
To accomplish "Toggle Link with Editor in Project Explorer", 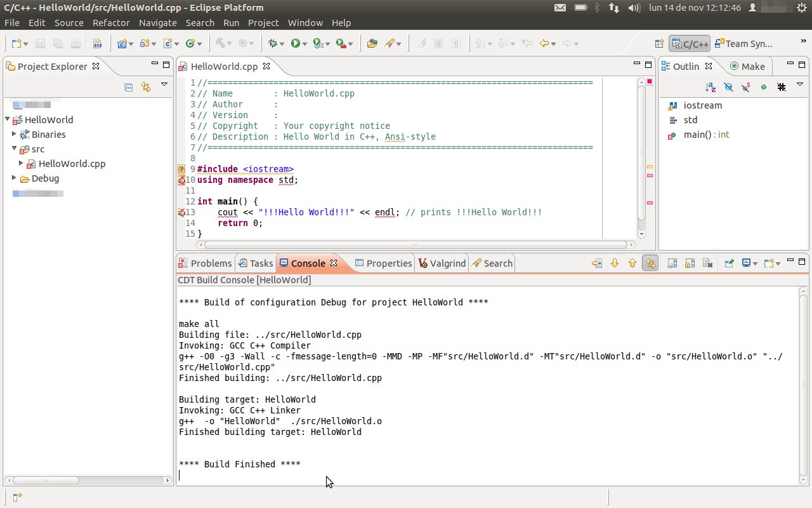I will 146,87.
